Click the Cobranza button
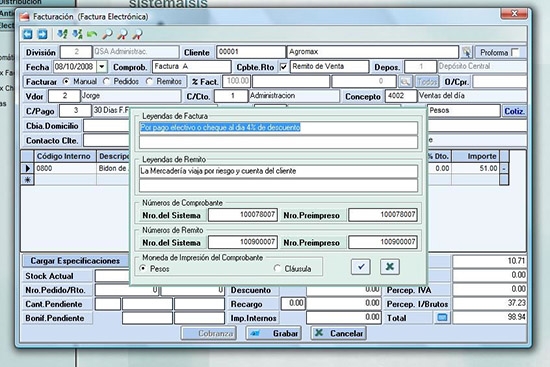 [209, 333]
